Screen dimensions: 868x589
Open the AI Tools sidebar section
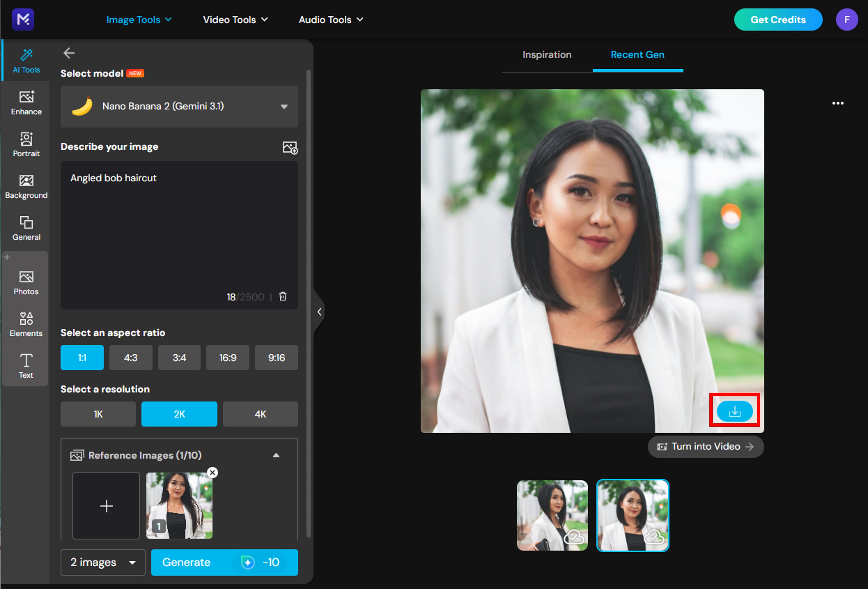click(x=26, y=61)
